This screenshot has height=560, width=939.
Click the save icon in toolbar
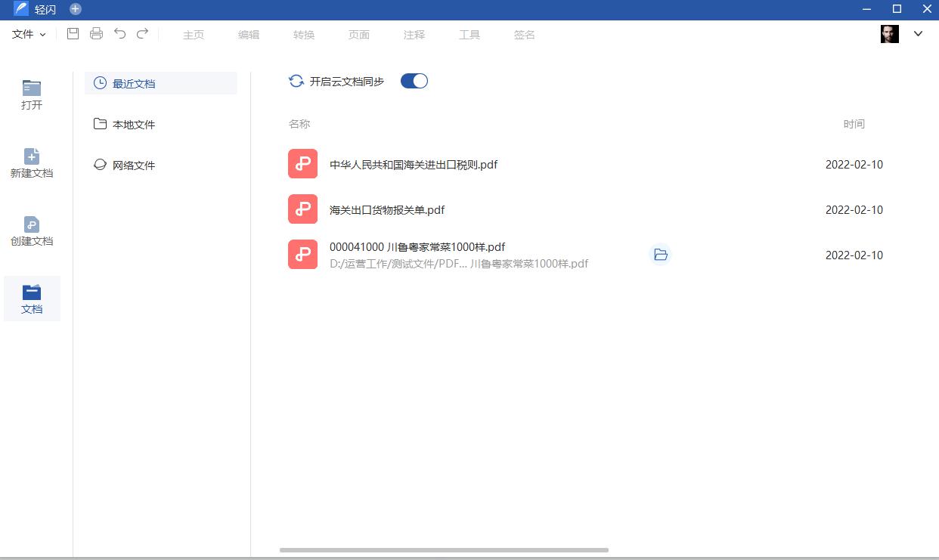pos(73,33)
